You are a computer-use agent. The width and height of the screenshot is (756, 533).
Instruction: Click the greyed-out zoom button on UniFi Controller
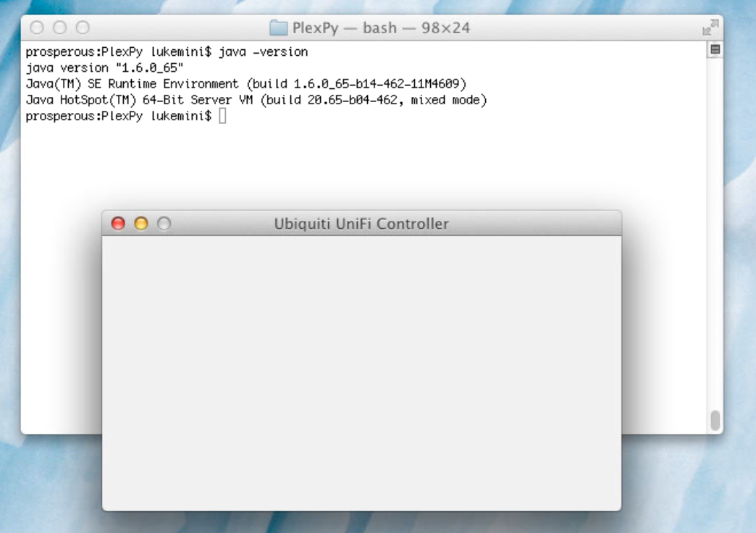[x=164, y=224]
